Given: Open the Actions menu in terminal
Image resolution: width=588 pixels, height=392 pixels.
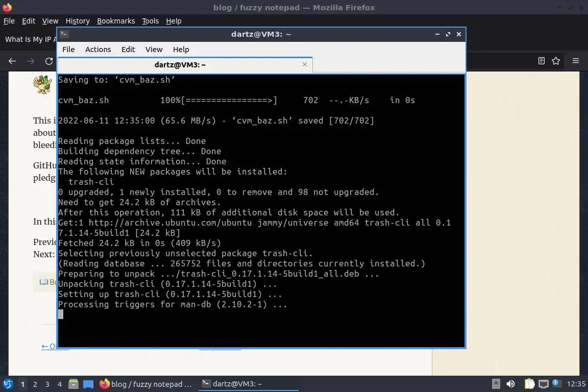Looking at the screenshot, I should (98, 50).
